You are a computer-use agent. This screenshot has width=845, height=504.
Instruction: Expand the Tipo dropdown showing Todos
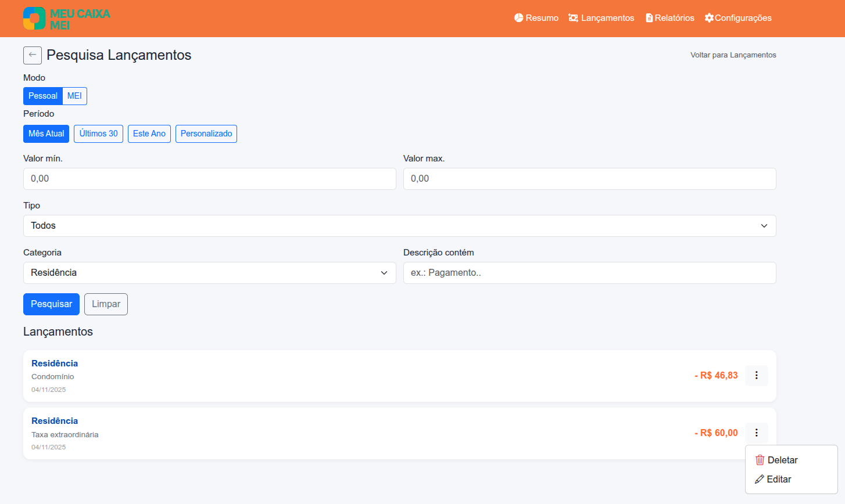tap(399, 226)
